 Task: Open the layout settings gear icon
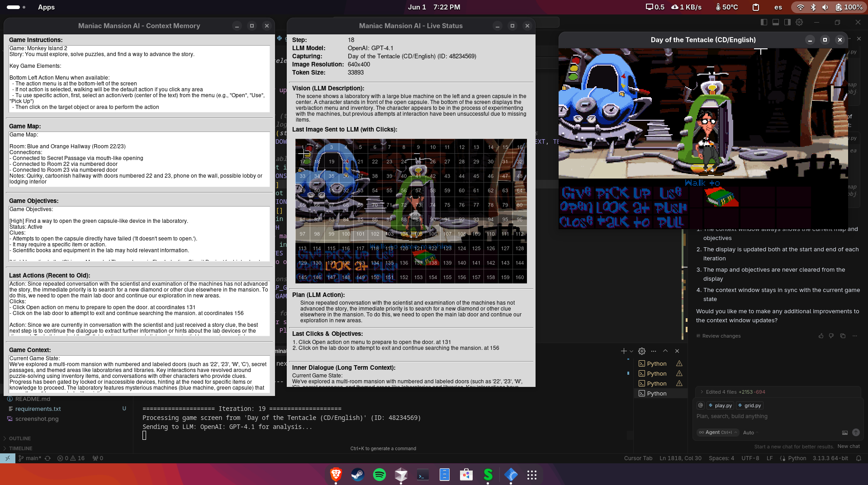click(799, 22)
